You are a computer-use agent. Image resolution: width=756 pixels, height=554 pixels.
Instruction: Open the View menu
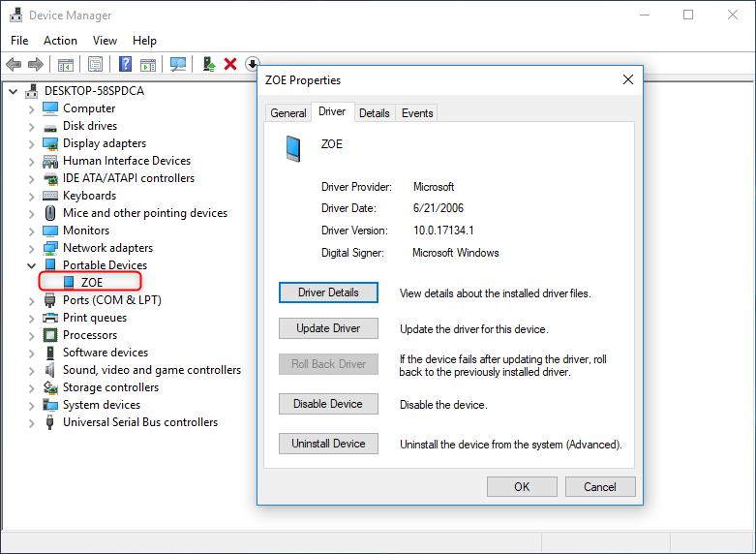[105, 41]
